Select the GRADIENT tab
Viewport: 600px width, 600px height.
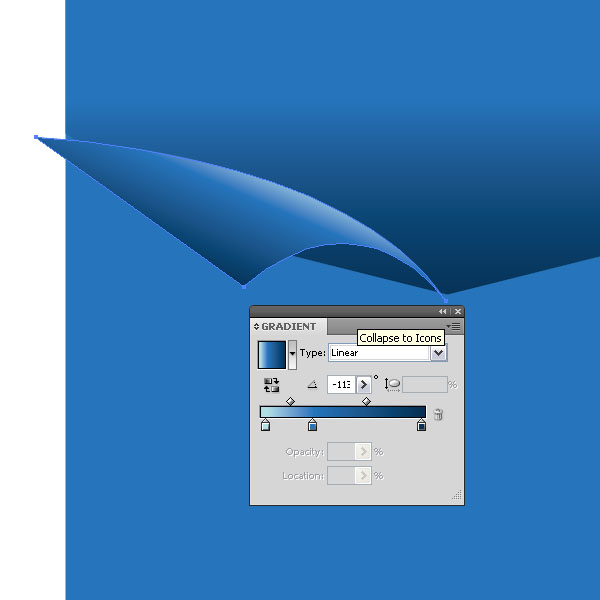pos(289,326)
